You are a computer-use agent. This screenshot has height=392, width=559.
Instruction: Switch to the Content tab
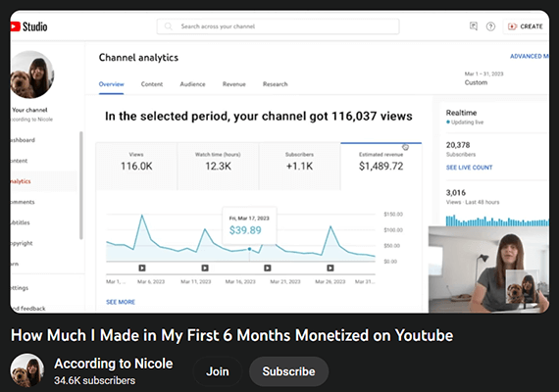[152, 84]
